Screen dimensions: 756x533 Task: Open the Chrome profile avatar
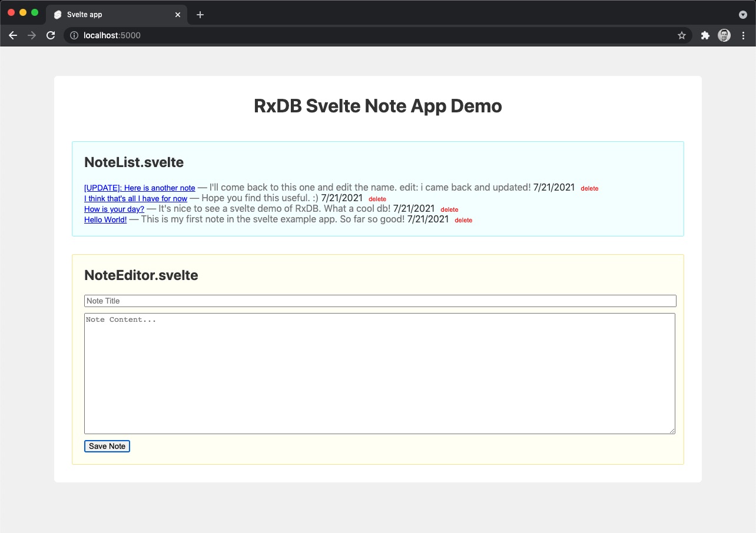coord(724,35)
